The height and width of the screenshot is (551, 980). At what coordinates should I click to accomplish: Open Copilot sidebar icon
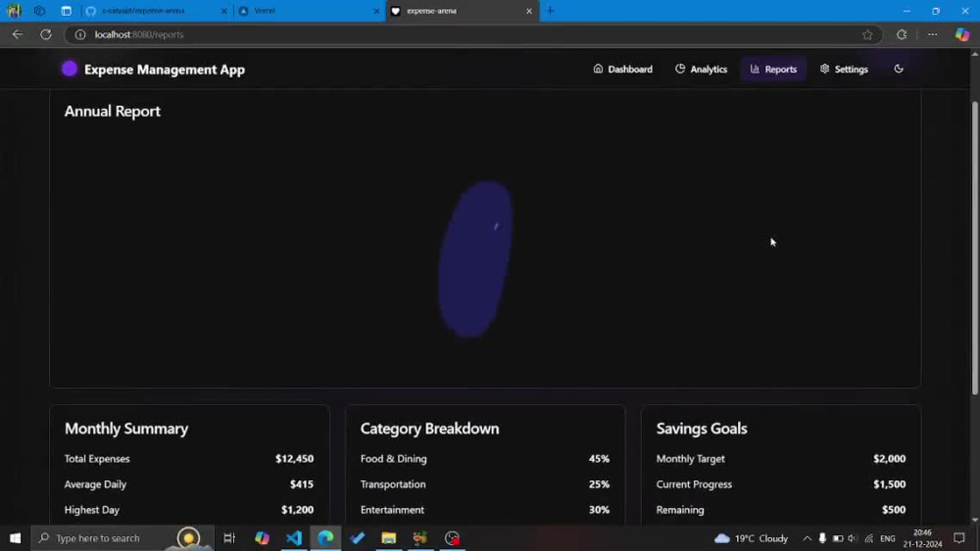962,34
